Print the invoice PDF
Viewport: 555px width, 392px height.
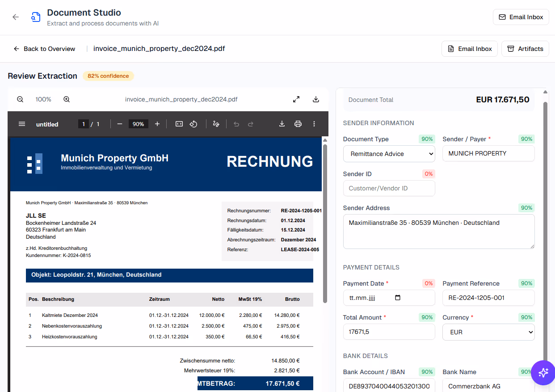[x=298, y=124]
